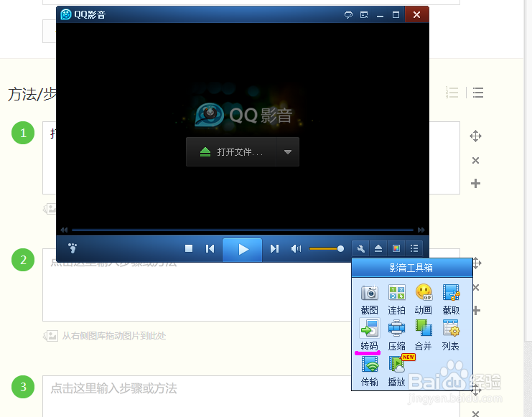Image resolution: width=532 pixels, height=417 pixels.
Task: Open the 列表 list tool in toolbox
Action: 451,335
